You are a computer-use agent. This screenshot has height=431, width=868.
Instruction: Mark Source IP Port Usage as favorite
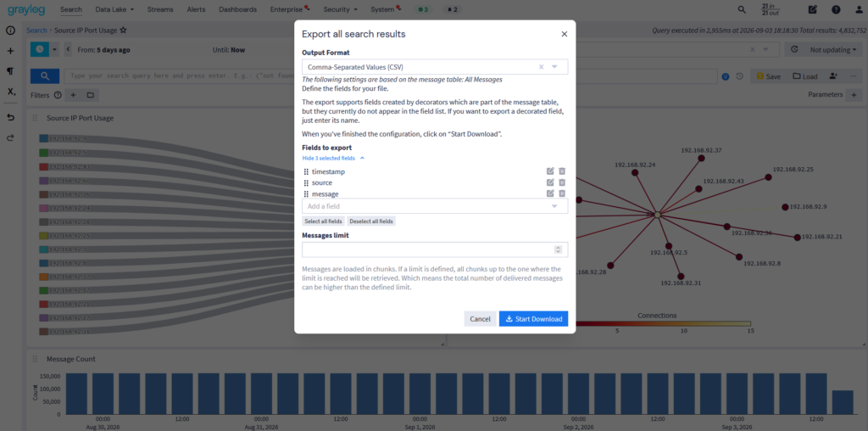(x=123, y=31)
